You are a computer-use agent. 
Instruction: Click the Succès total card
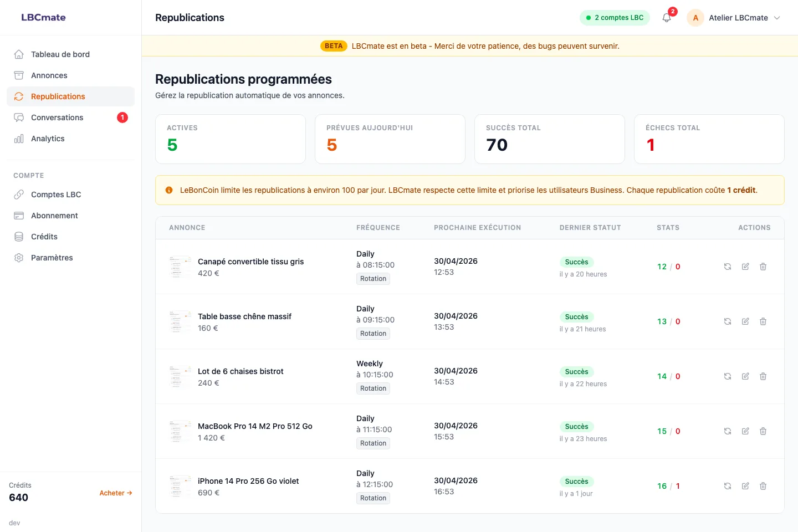coord(550,139)
